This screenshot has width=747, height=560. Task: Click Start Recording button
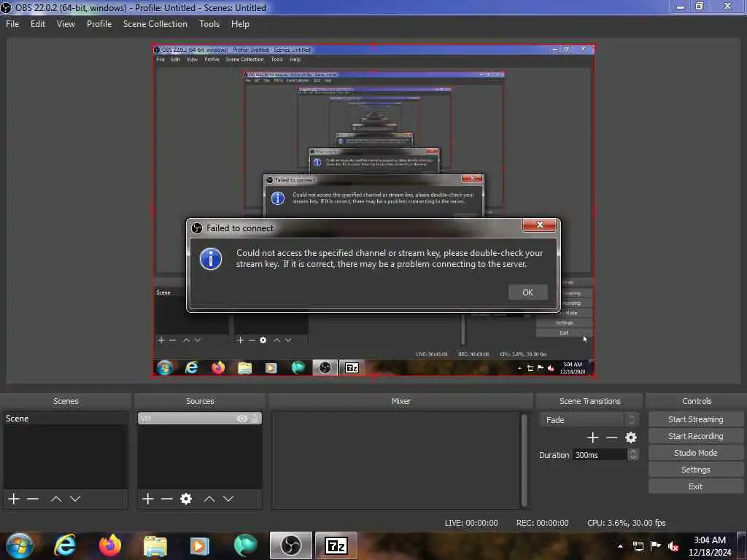[695, 436]
